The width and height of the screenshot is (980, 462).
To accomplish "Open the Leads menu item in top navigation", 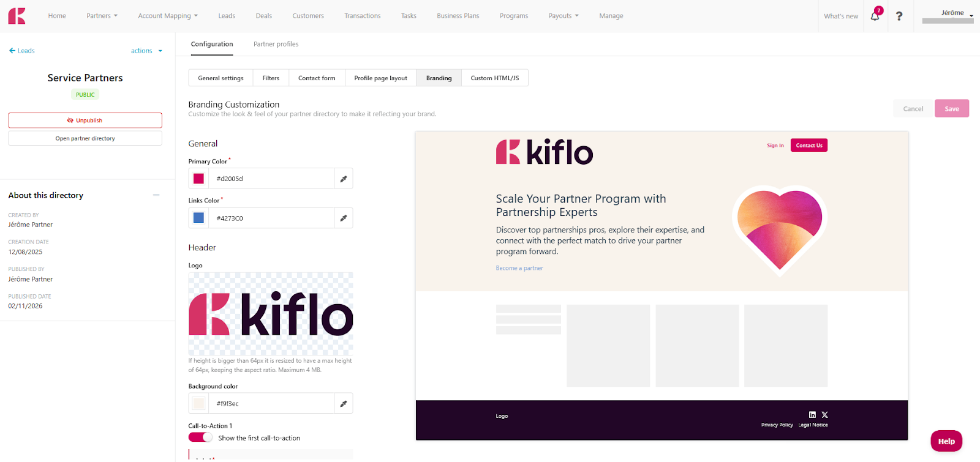I will (227, 16).
